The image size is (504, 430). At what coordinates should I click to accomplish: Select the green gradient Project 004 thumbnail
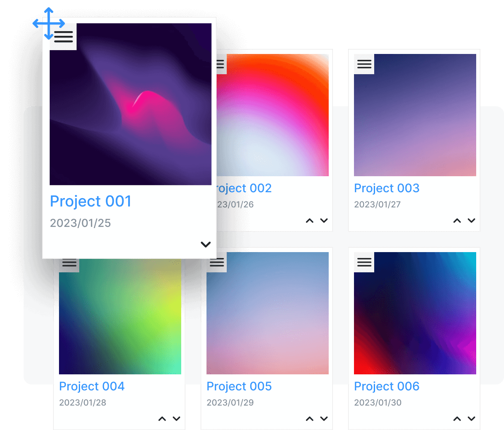tap(120, 320)
